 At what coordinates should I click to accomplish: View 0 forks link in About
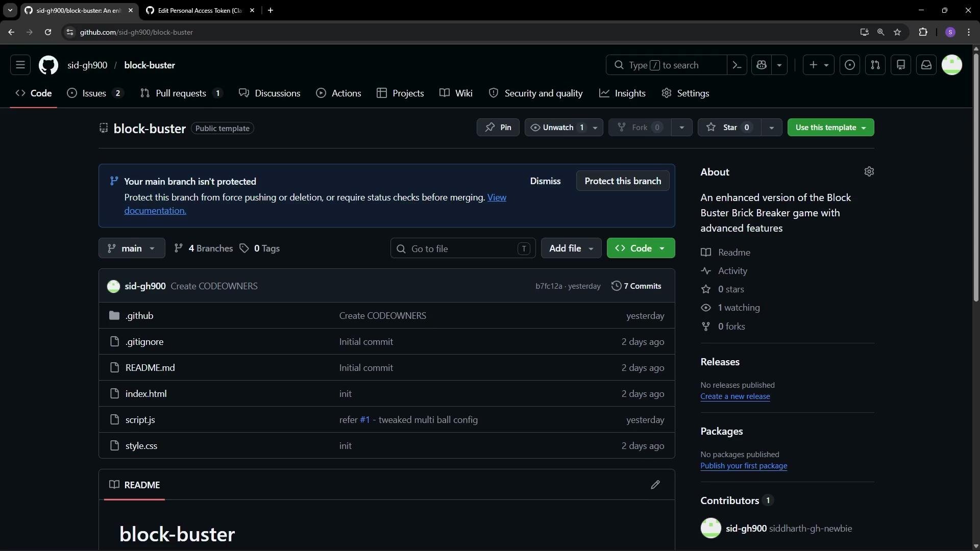[x=731, y=327]
